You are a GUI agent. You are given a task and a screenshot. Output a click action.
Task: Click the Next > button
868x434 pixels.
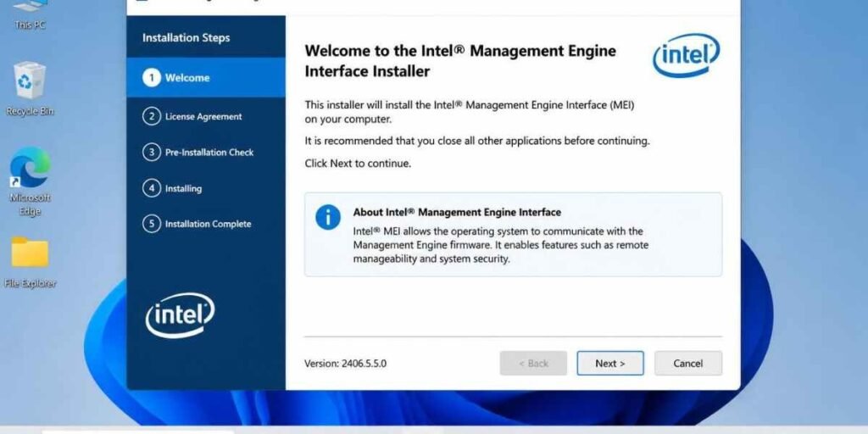pos(610,363)
